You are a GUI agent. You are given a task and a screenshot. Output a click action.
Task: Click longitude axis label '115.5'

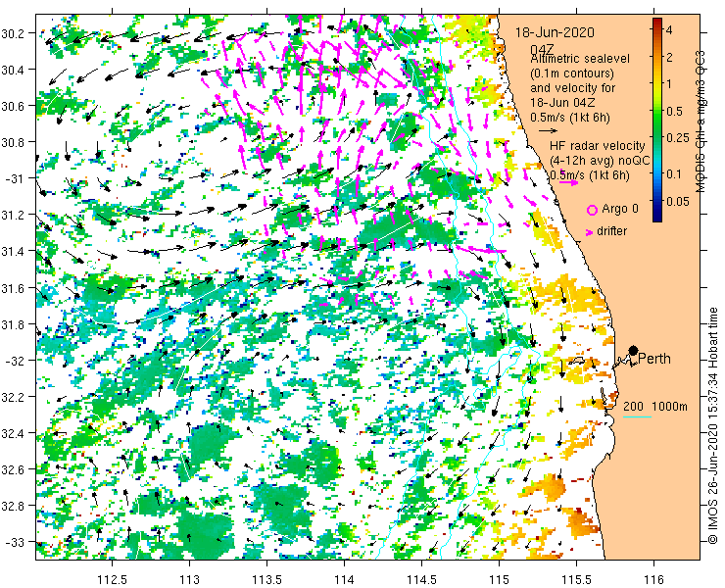577,579
